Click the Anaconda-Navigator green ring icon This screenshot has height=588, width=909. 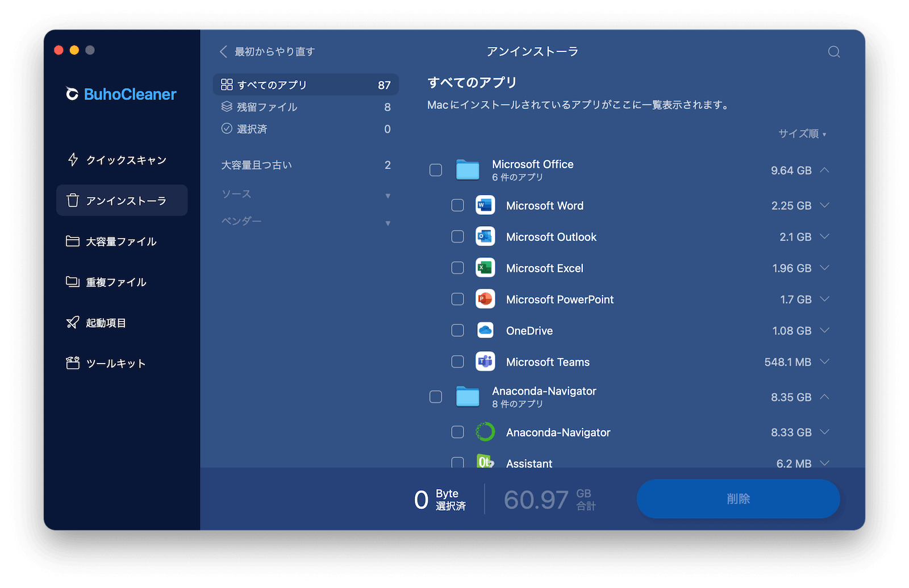click(485, 432)
